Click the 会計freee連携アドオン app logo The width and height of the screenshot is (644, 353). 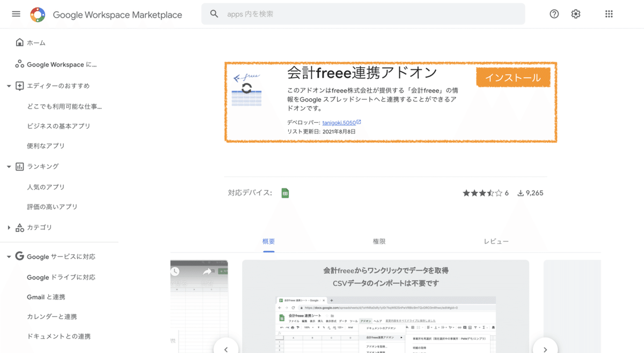coord(246,89)
